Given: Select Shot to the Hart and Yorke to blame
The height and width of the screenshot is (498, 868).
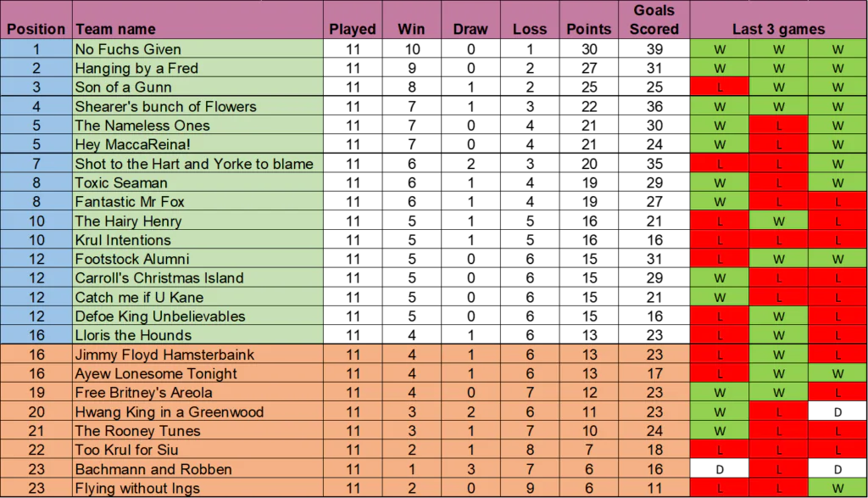Looking at the screenshot, I should pos(194,164).
